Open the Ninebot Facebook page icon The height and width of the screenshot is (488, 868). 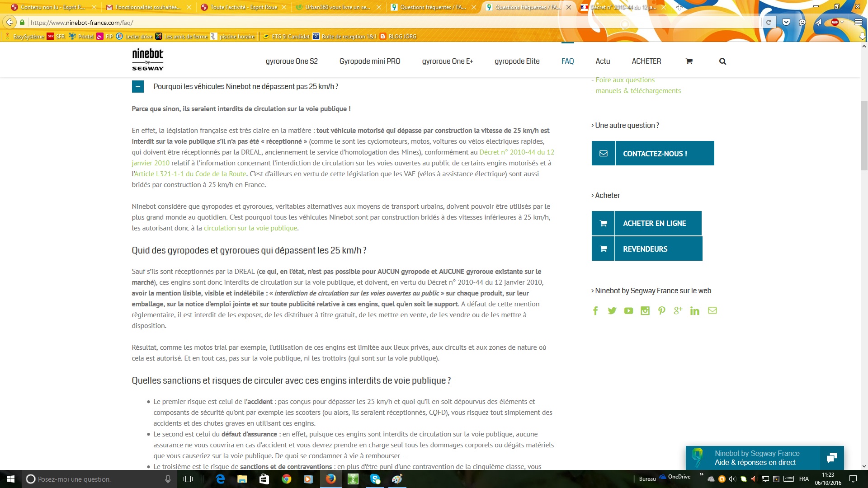point(595,311)
